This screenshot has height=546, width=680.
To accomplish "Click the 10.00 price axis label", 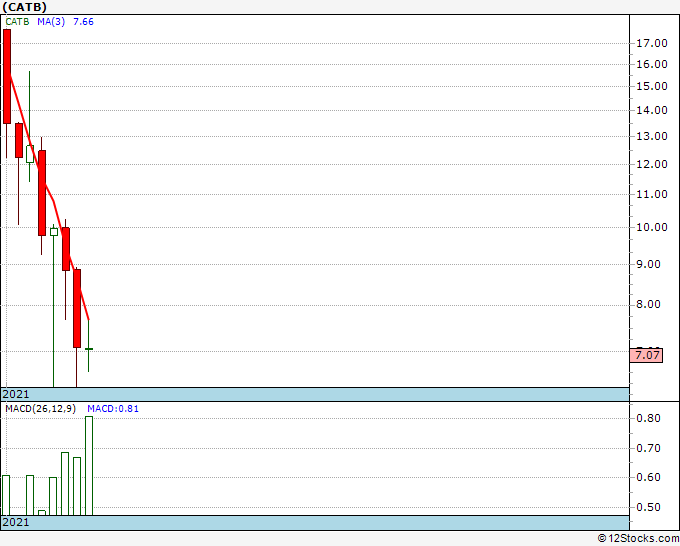I will click(x=652, y=227).
